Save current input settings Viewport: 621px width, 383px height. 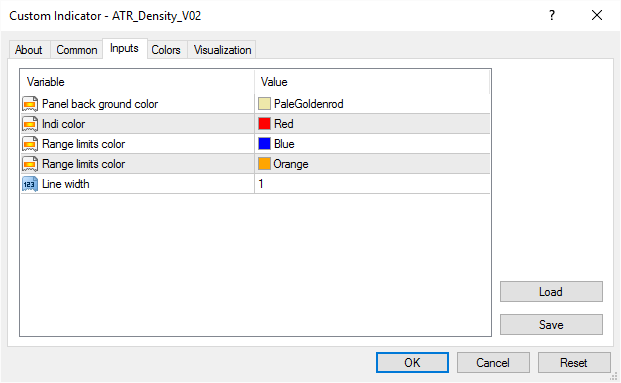pyautogui.click(x=551, y=325)
